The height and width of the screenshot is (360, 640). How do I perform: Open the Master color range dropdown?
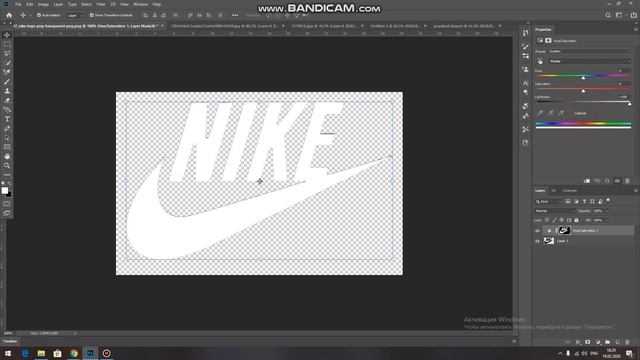[x=589, y=61]
